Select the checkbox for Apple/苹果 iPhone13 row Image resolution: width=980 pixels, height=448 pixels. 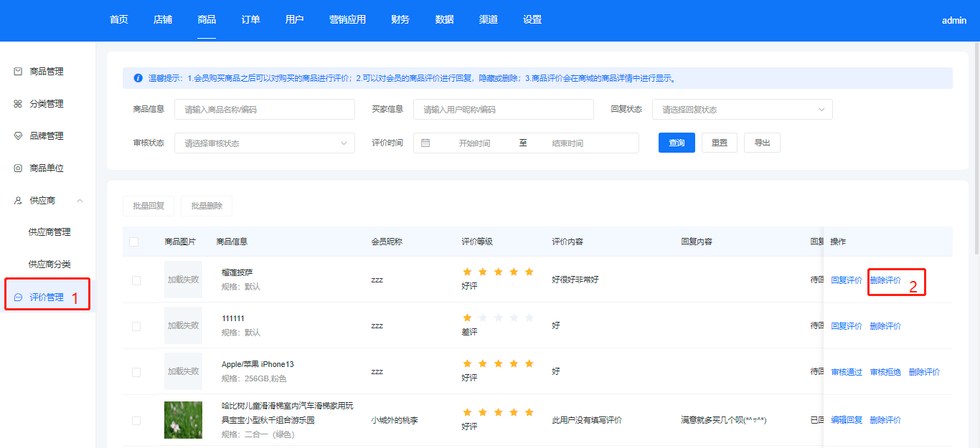coord(136,372)
